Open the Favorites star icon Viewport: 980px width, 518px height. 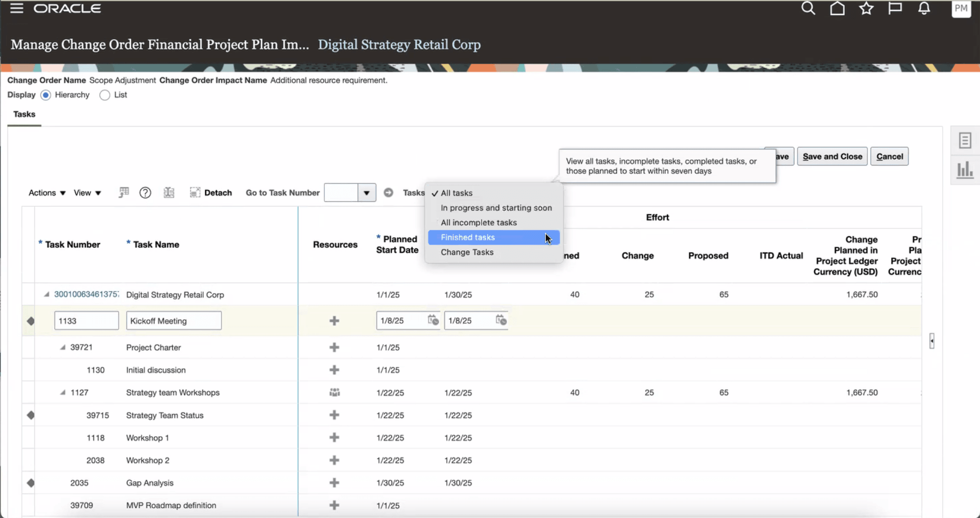(x=866, y=8)
